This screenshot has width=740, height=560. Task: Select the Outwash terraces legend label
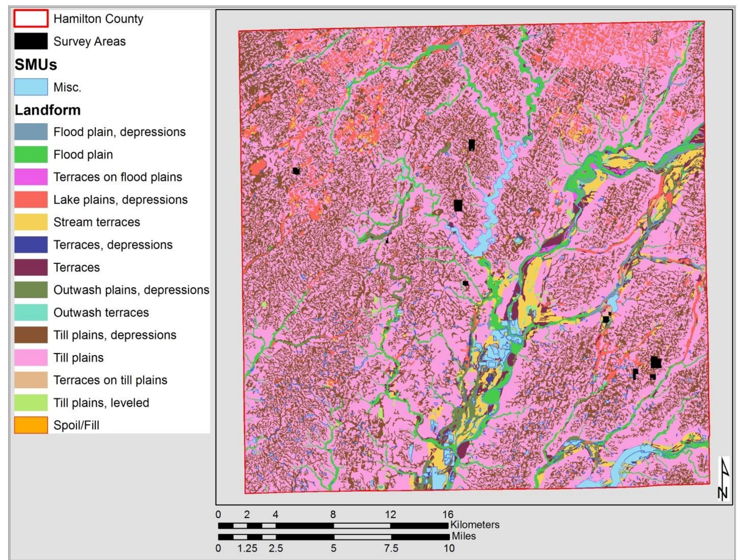click(101, 312)
